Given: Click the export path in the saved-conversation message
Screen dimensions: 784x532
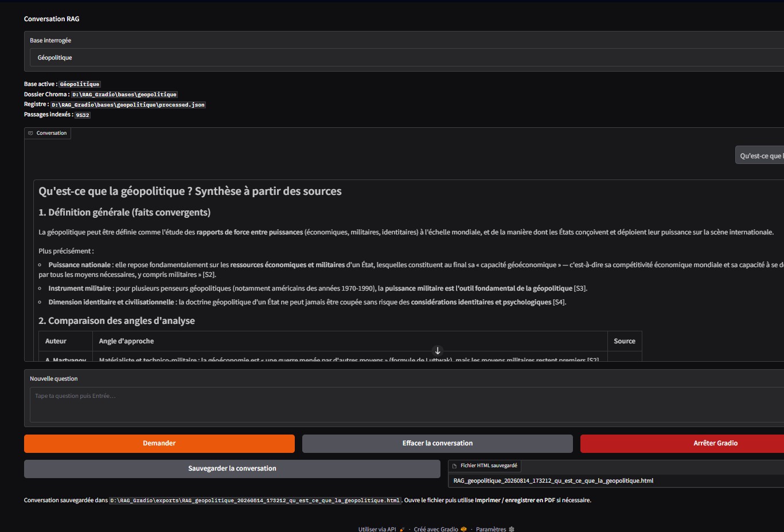Looking at the screenshot, I should (255, 500).
